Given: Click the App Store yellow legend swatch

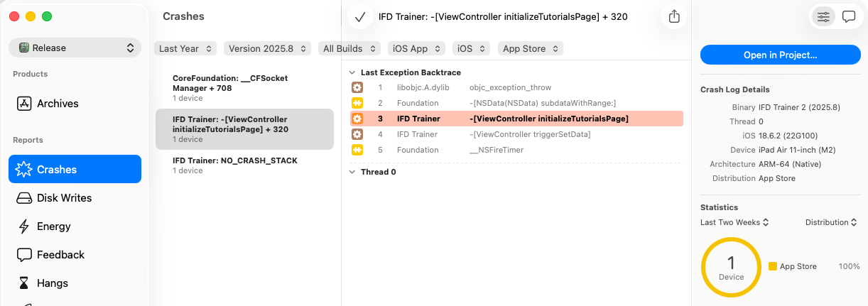Looking at the screenshot, I should tap(773, 266).
